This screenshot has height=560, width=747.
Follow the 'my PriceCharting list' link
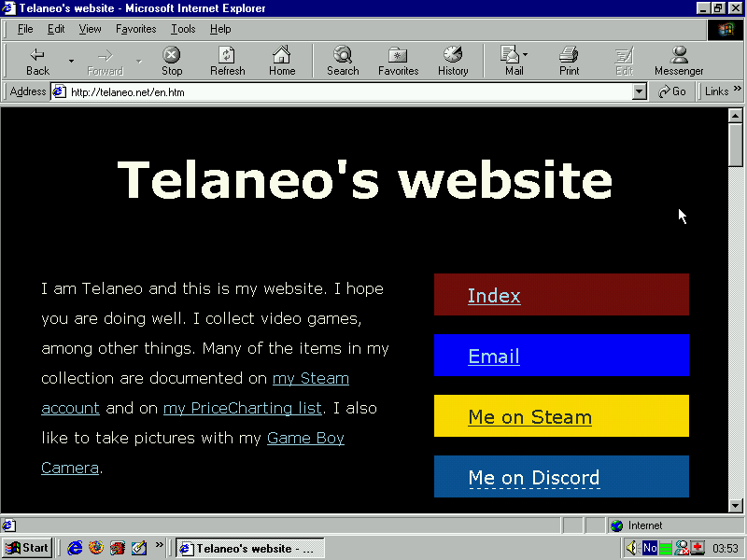(x=243, y=408)
